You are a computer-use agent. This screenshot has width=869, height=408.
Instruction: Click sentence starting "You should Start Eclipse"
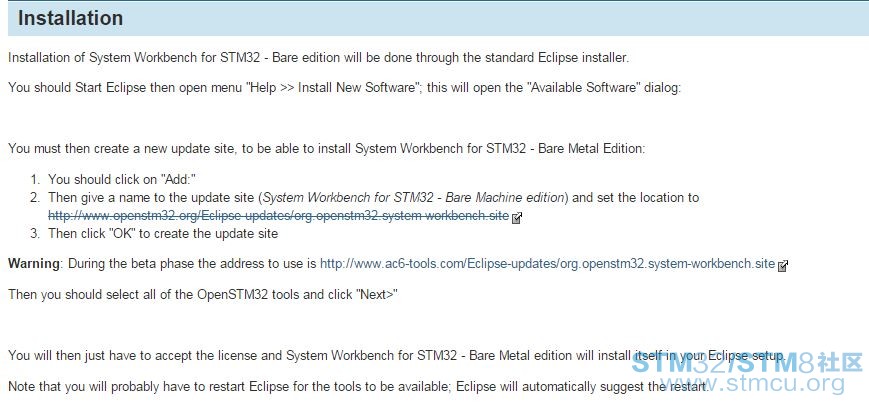click(x=344, y=88)
